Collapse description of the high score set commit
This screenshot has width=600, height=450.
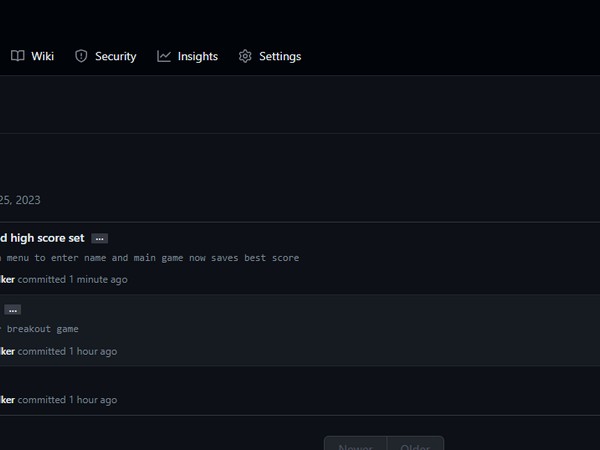click(x=100, y=238)
